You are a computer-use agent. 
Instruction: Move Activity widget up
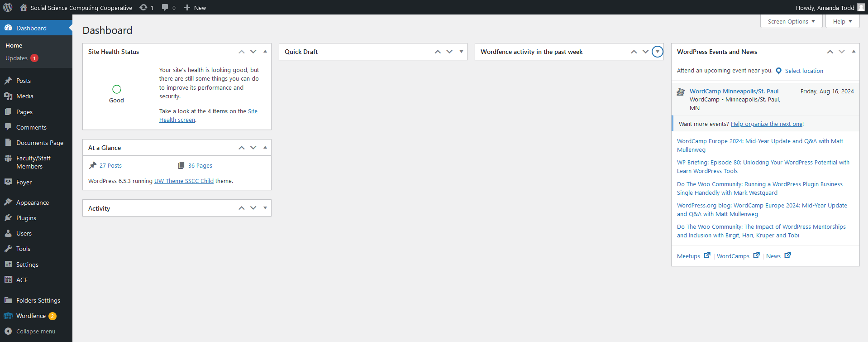point(242,208)
